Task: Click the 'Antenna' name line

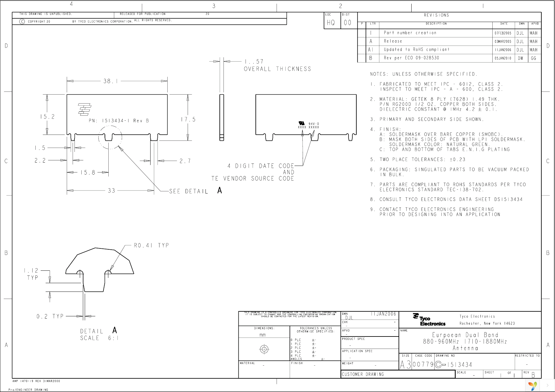Action: point(465,348)
